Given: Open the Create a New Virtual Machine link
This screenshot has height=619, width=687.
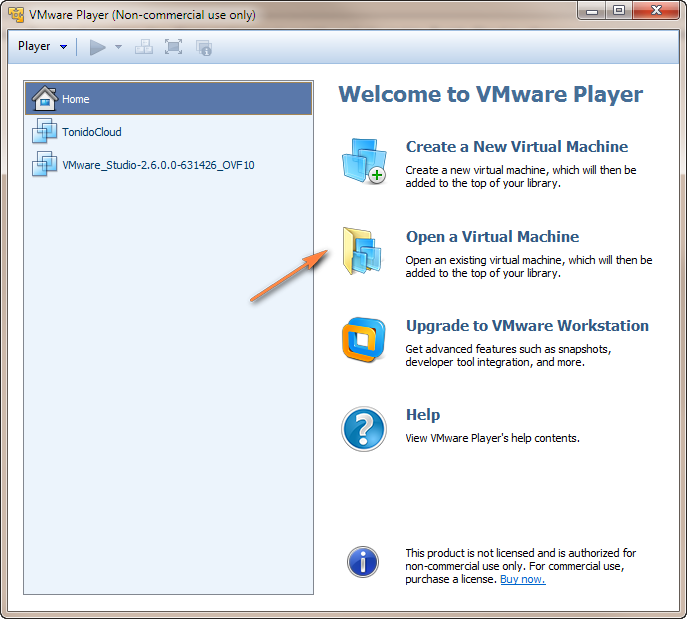Looking at the screenshot, I should pos(516,147).
